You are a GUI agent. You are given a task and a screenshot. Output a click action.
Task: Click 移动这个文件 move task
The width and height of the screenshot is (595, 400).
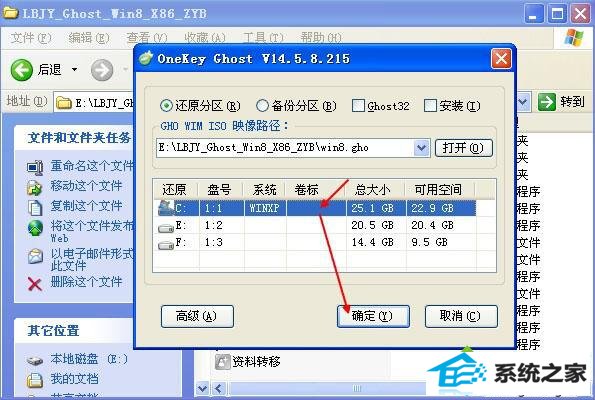pyautogui.click(x=86, y=186)
